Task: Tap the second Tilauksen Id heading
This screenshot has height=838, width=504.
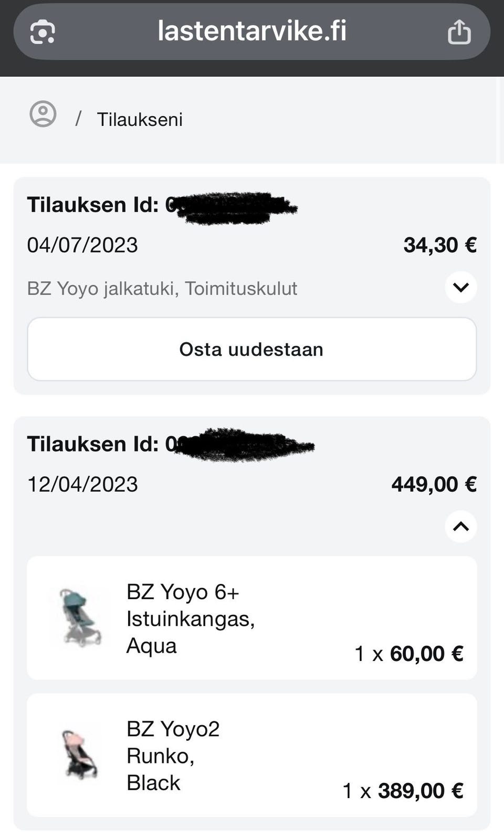Action: coord(93,444)
